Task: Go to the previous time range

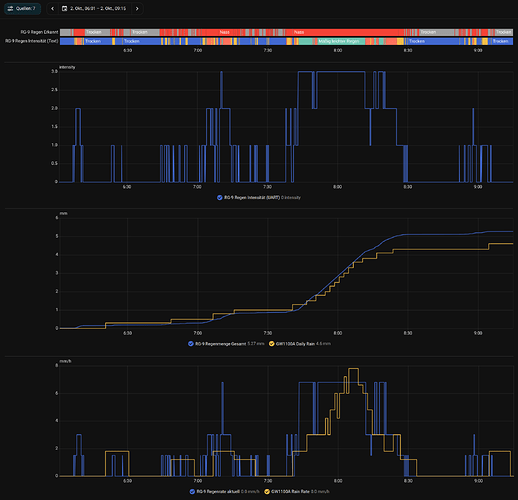Action: [x=52, y=9]
